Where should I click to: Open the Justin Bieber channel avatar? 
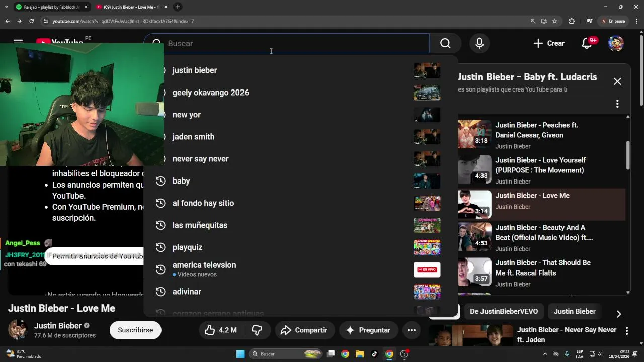18,330
